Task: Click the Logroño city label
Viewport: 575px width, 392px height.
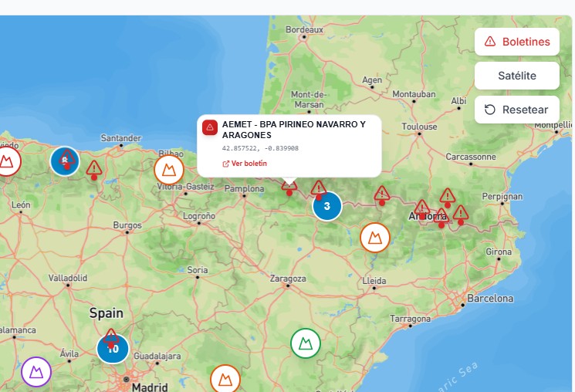Action: [199, 216]
